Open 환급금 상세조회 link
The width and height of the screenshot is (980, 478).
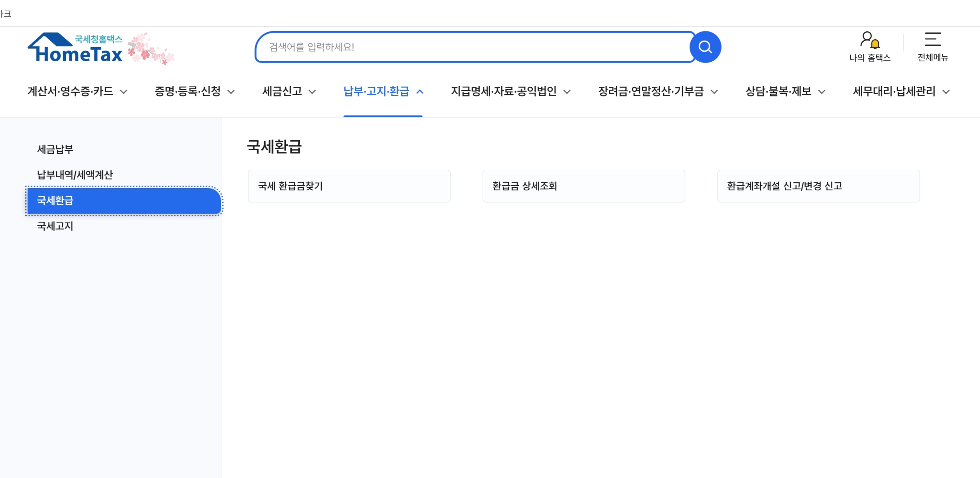coord(583,186)
